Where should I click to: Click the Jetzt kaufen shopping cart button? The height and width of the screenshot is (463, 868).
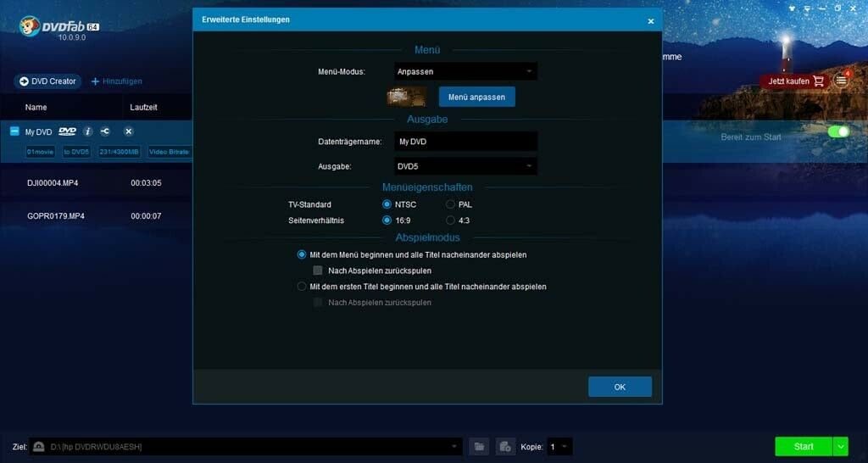(x=795, y=81)
